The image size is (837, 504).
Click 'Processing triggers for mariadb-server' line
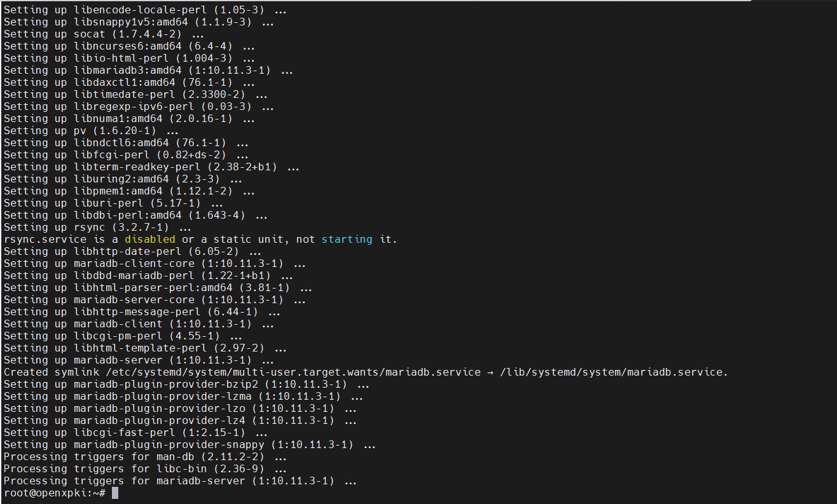coord(180,481)
